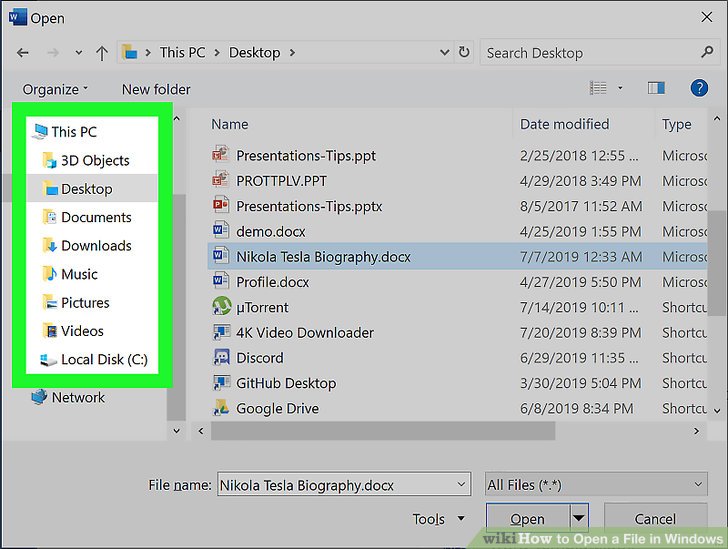Refresh the Desktop folder listing

(x=464, y=52)
